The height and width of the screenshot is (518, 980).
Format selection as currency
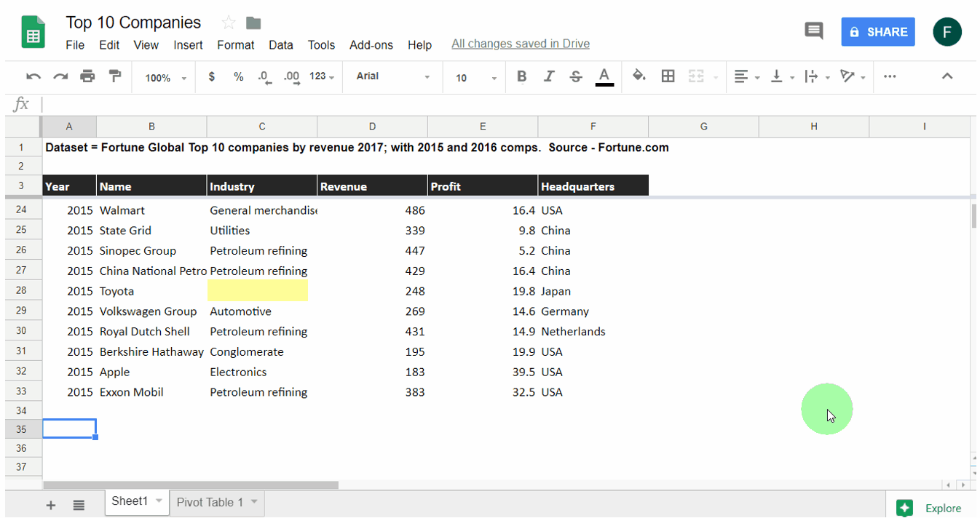(x=212, y=76)
